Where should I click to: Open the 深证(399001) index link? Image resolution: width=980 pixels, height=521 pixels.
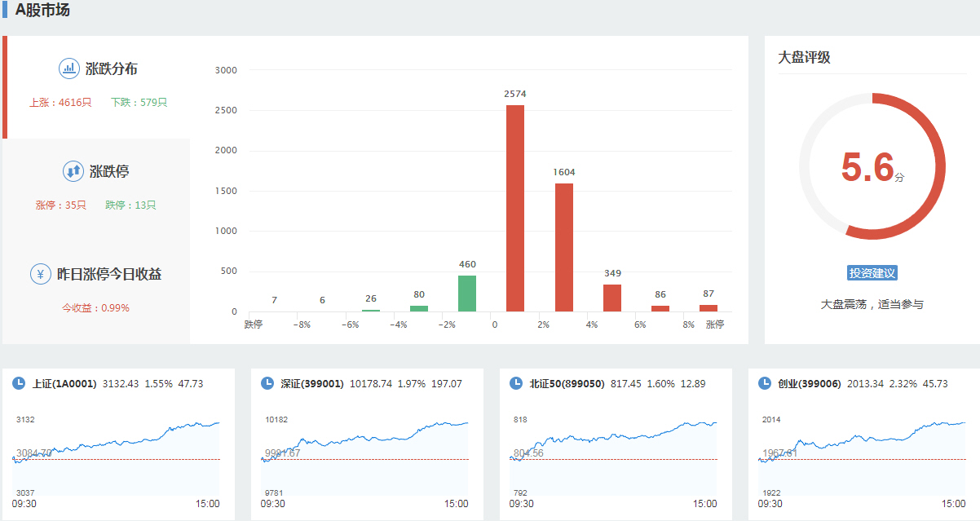click(x=313, y=383)
